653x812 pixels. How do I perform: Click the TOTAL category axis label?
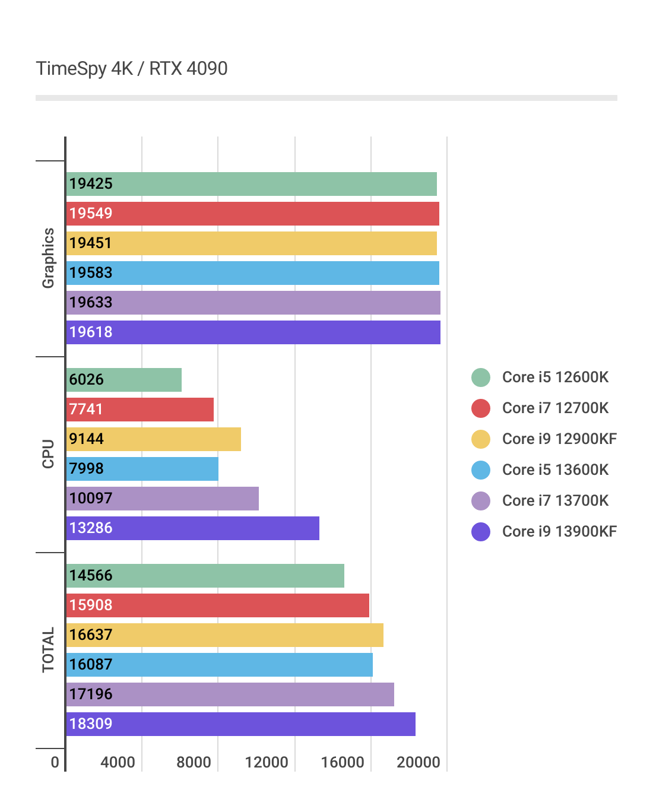[48, 650]
